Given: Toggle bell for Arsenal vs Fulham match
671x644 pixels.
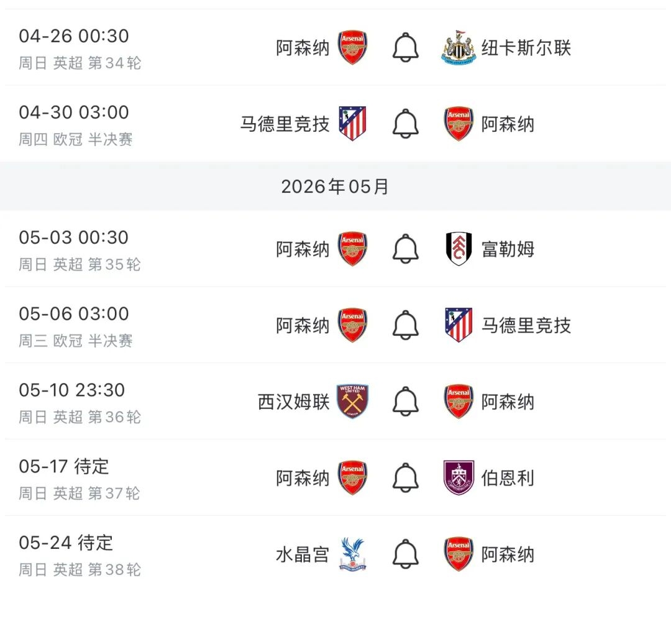Looking at the screenshot, I should (406, 249).
